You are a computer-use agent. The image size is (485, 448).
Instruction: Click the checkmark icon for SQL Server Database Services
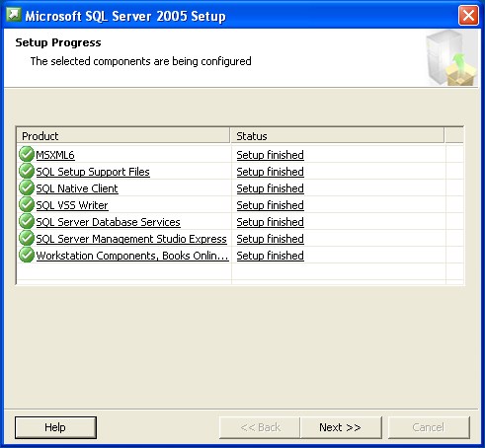click(27, 221)
